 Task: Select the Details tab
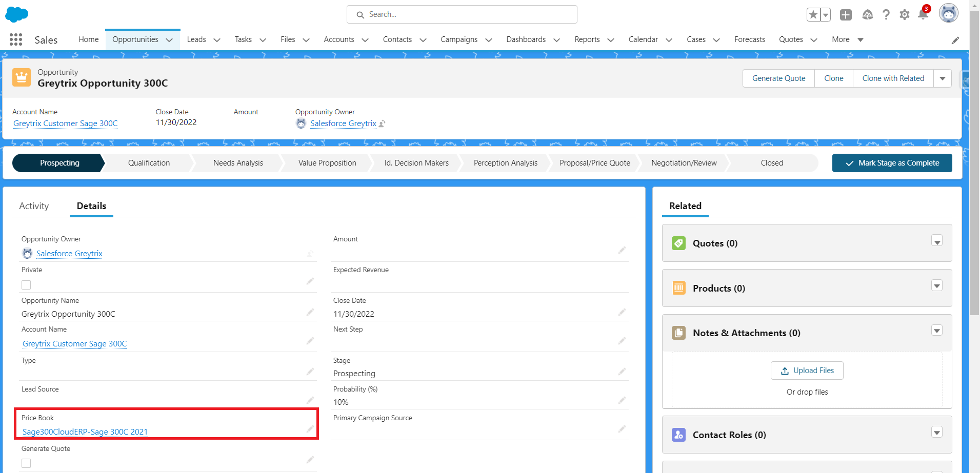click(x=91, y=206)
